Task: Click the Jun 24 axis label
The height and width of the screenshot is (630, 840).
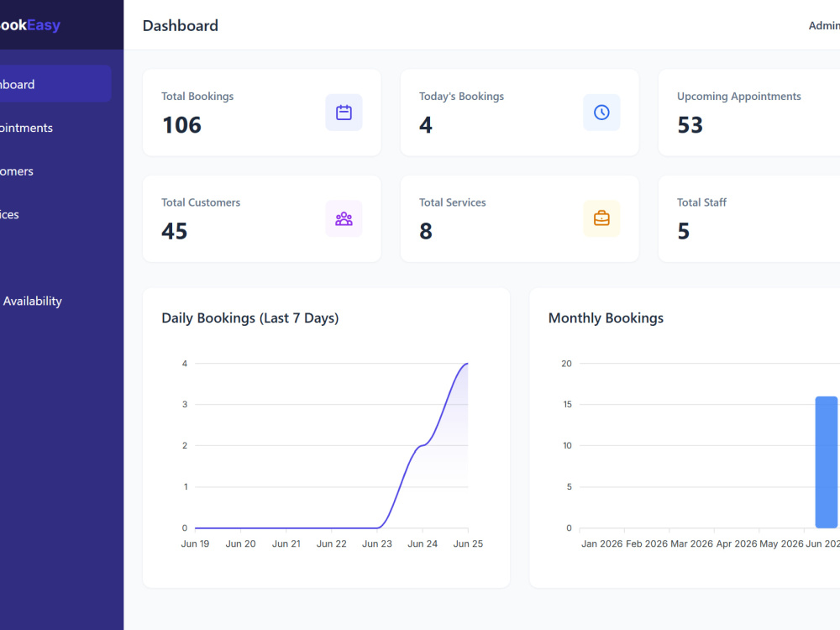Action: (x=423, y=543)
